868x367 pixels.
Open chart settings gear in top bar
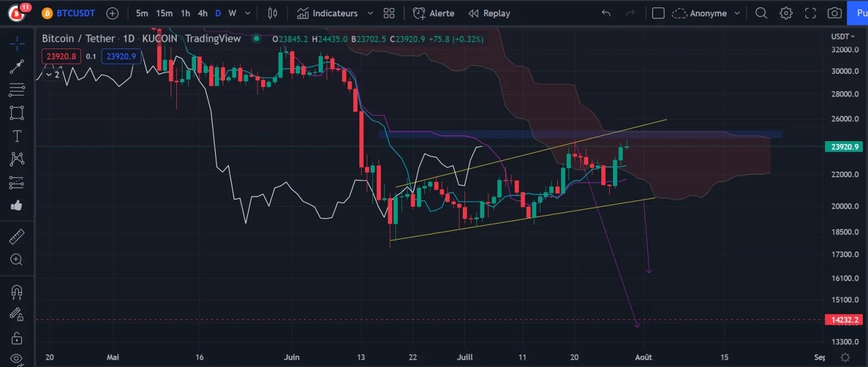(785, 13)
